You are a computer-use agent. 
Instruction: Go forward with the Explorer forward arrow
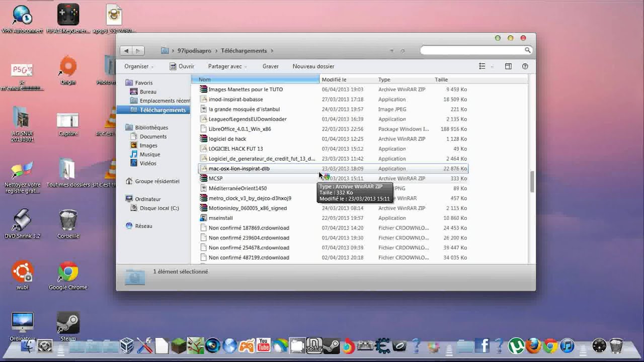click(x=137, y=50)
